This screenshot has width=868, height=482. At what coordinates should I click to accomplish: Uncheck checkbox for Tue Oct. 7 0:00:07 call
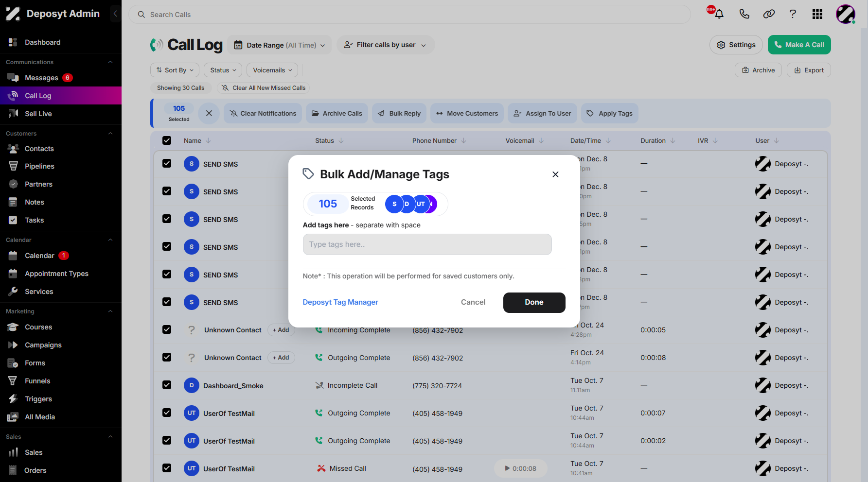[x=167, y=413]
